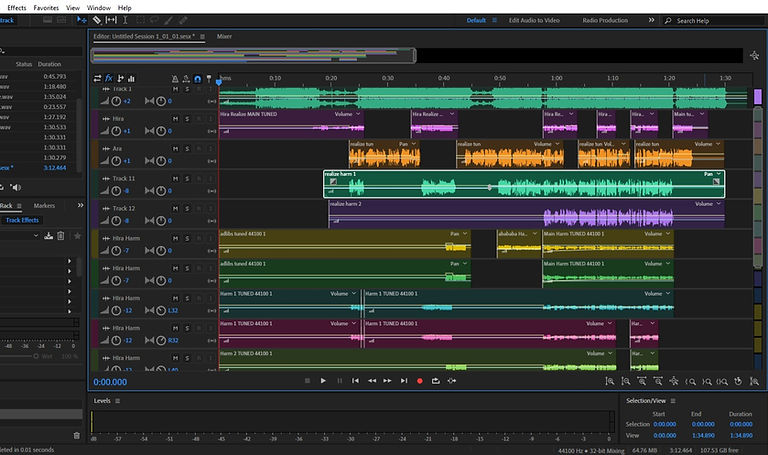This screenshot has height=455, width=768.
Task: Solo the Track 1 track
Action: tap(187, 89)
